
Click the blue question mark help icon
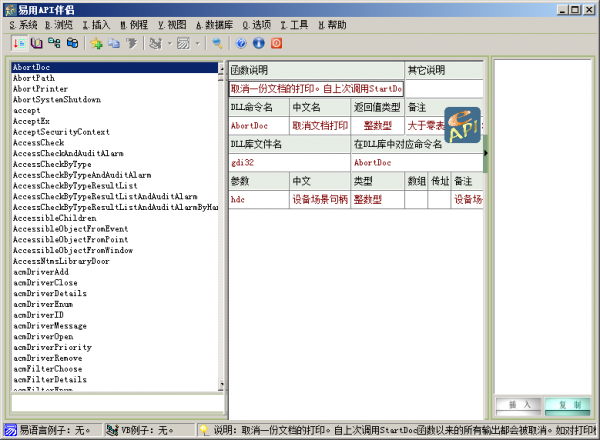(x=241, y=44)
